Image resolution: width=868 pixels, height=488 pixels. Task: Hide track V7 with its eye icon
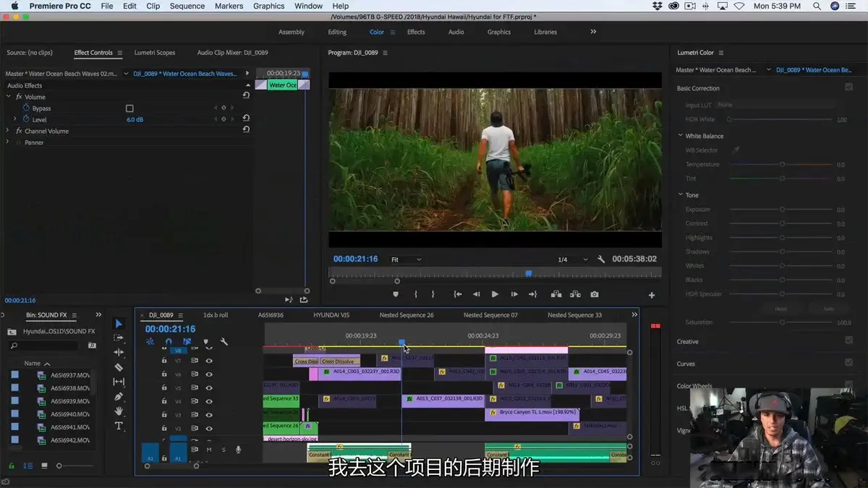coord(209,360)
